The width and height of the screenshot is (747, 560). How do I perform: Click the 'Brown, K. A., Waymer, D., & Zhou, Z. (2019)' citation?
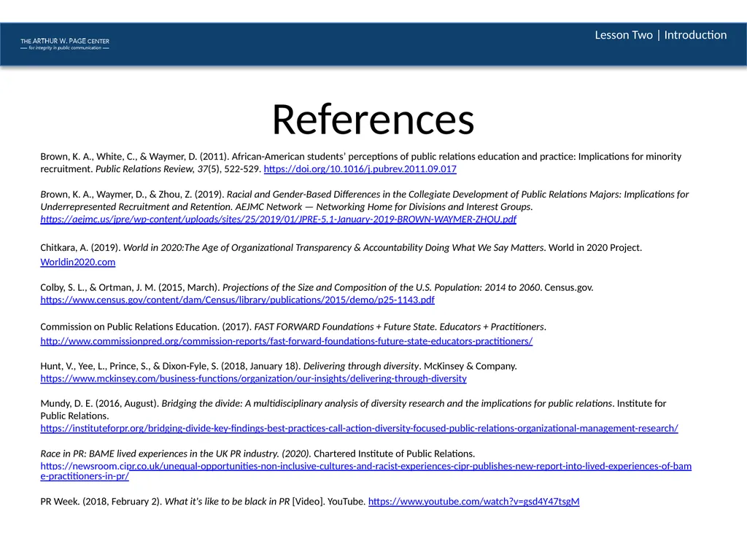pos(133,194)
